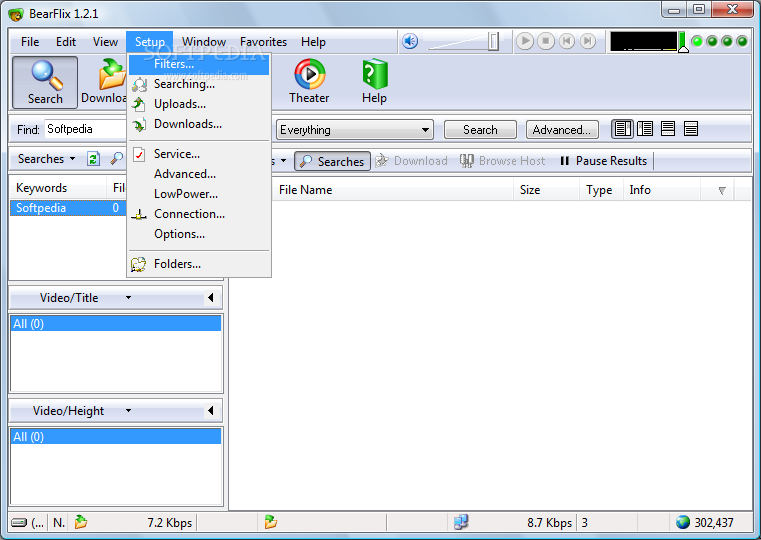Sort by Type column header

601,190
